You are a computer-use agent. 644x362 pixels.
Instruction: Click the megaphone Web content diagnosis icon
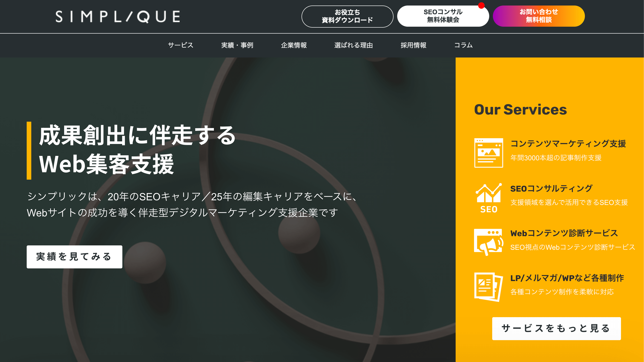(x=489, y=242)
